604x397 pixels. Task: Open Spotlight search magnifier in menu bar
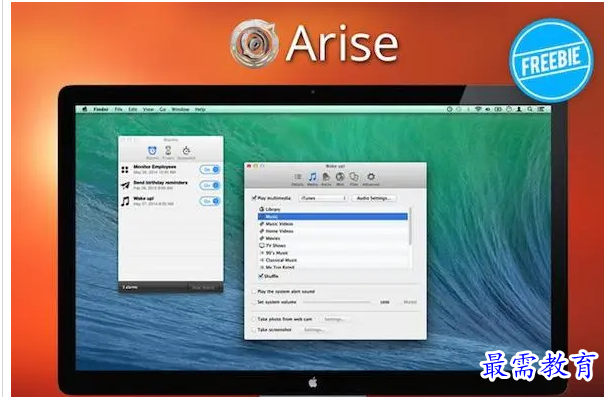pos(530,109)
